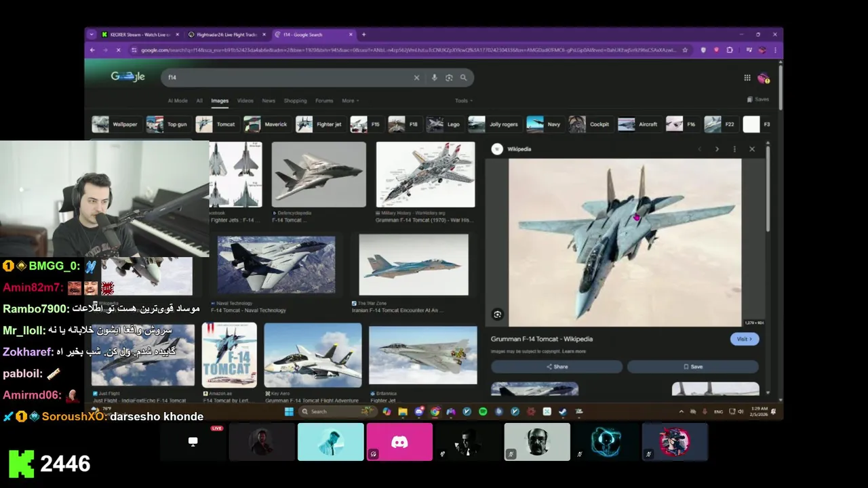Select the News search tab
The height and width of the screenshot is (488, 868).
tap(269, 101)
